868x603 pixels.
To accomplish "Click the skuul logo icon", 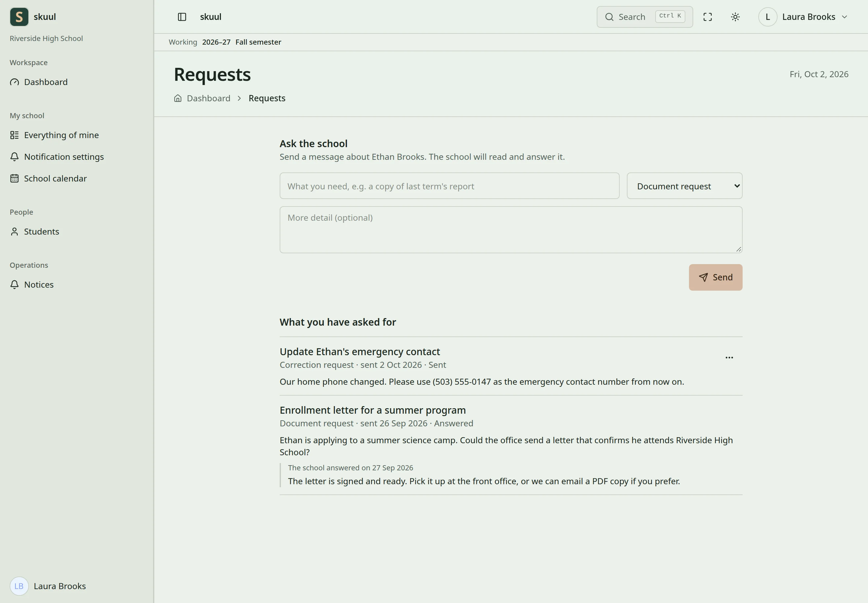I will [x=19, y=17].
